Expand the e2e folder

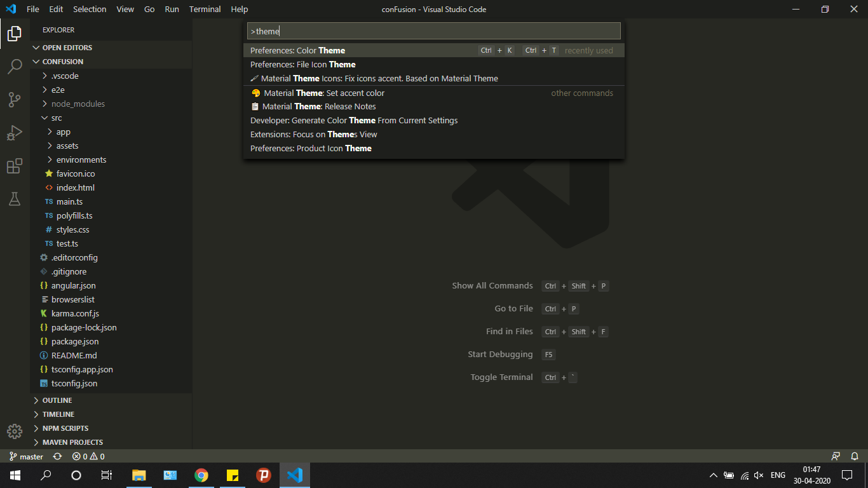click(x=111, y=90)
